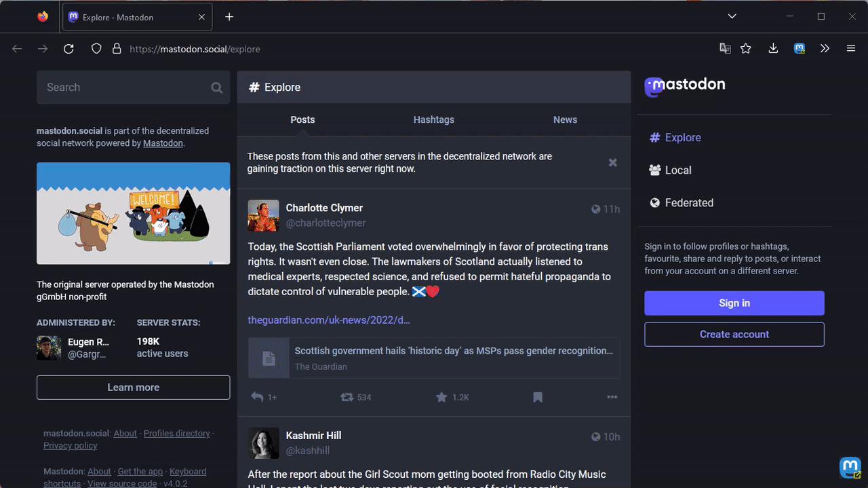Click the Mastodon logo in sidebar
This screenshot has height=488, width=868.
tap(685, 86)
